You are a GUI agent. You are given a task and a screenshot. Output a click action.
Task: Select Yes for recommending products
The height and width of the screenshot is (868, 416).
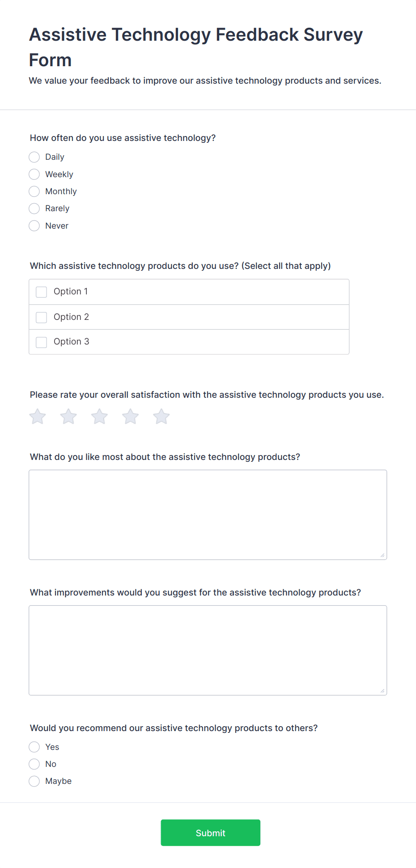[34, 747]
